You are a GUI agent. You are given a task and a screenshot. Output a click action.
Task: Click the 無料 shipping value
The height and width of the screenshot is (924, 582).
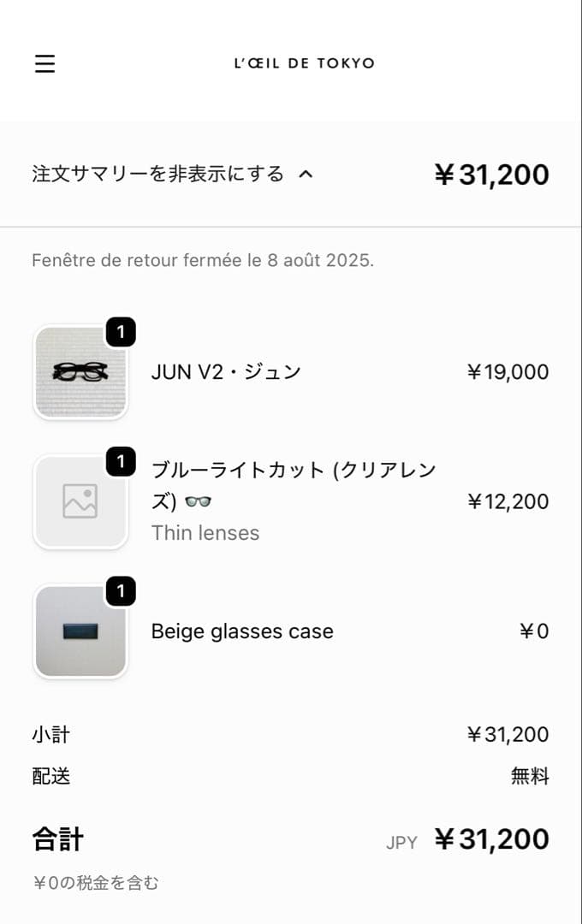pos(530,777)
